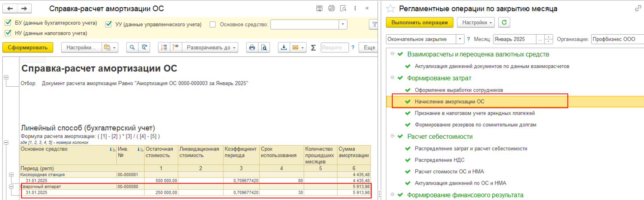Print the report with the toolbar printer icon
This screenshot has width=644, height=200.
252,48
